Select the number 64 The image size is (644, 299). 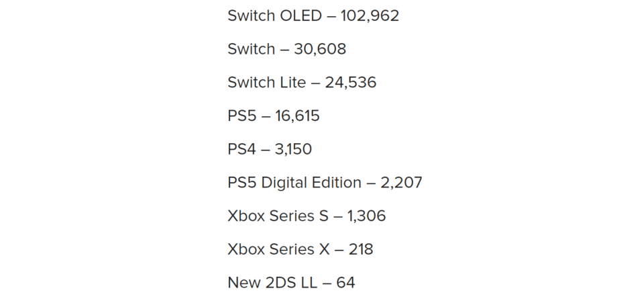click(345, 283)
